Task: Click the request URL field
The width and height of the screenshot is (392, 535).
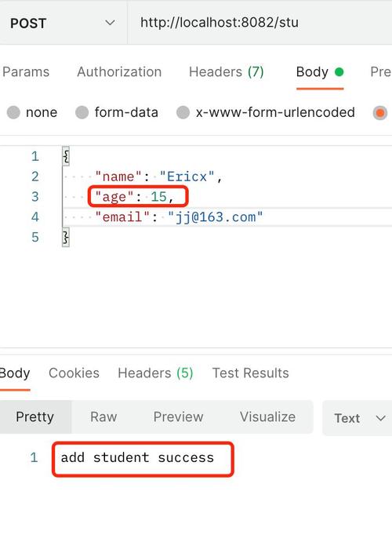Action: [260, 23]
